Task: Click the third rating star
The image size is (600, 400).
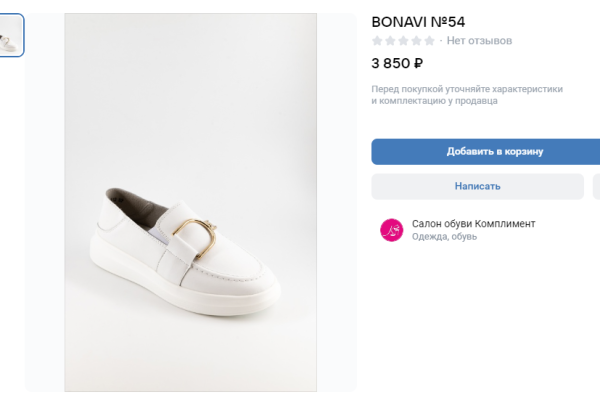Action: click(404, 41)
